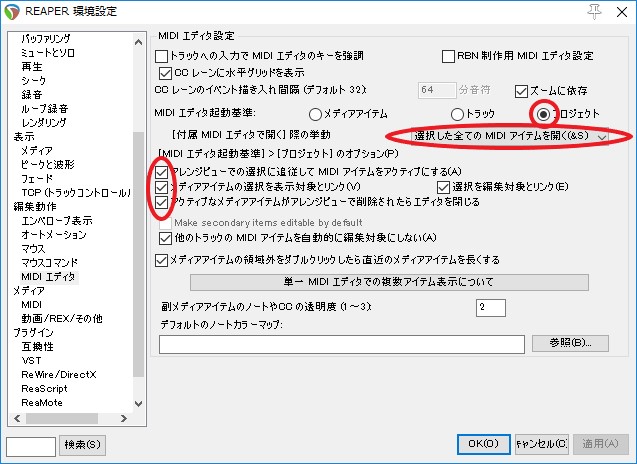The width and height of the screenshot is (637, 464).
Task: Click the 透明度 (1～3) input field
Action: [491, 308]
